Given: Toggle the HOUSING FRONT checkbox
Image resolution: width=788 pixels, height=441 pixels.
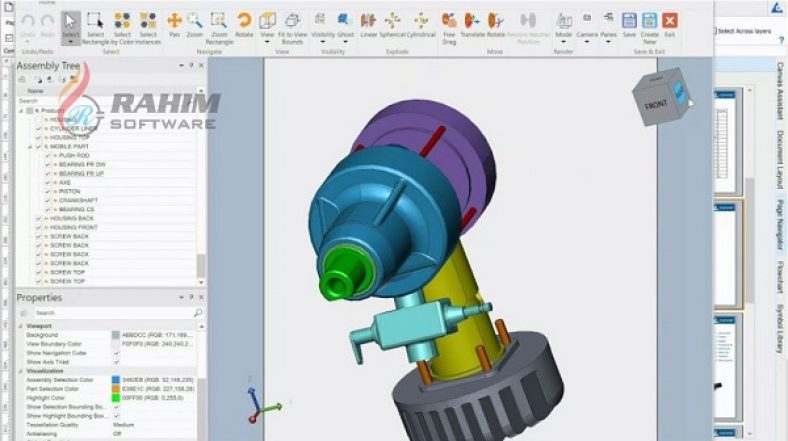Looking at the screenshot, I should coord(39,228).
